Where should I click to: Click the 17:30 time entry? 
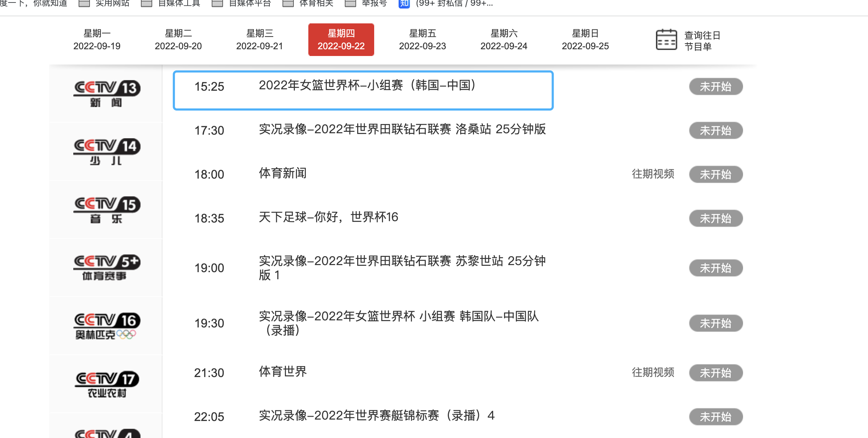[209, 131]
